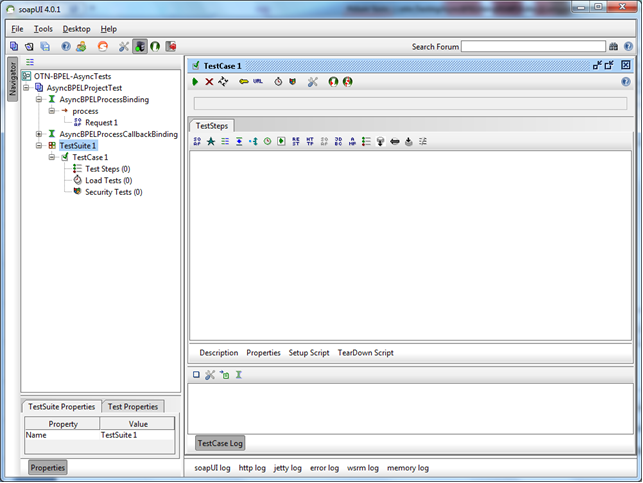Clear the TestCase log square icon

click(x=196, y=375)
